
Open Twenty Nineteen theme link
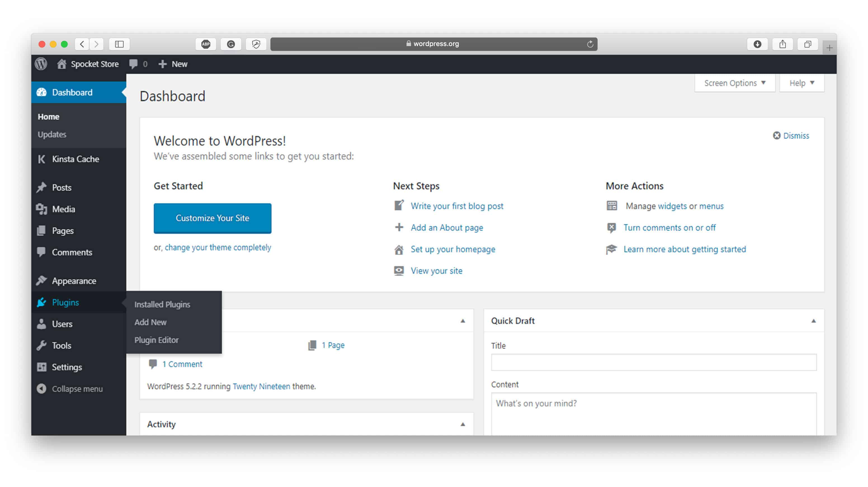point(261,386)
